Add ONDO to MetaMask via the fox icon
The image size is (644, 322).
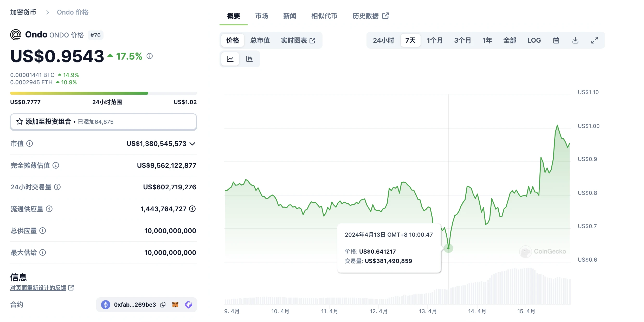tap(175, 304)
